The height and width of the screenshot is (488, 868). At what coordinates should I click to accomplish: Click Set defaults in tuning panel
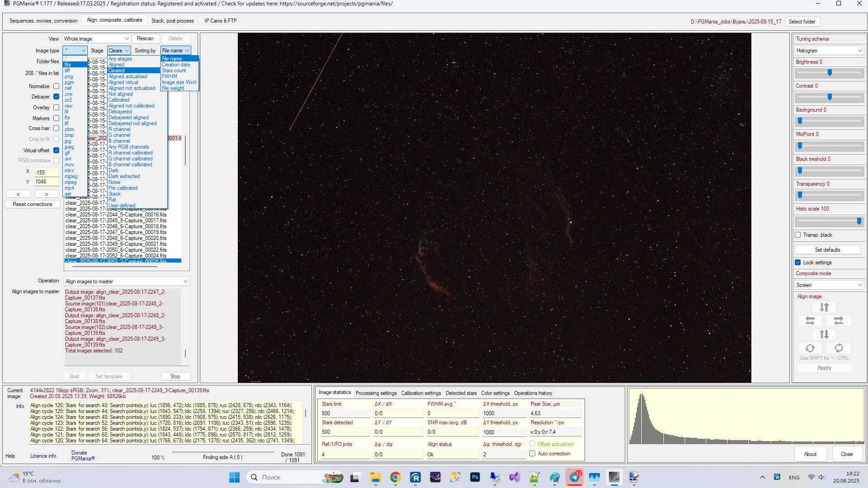coord(827,250)
